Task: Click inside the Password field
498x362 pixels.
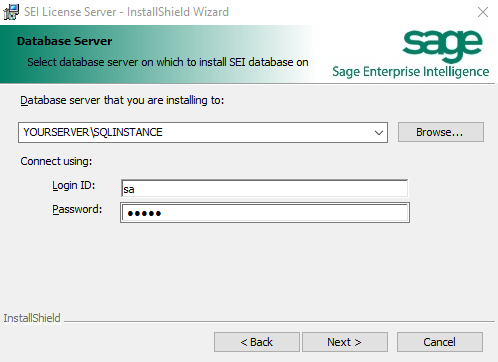Action: click(x=265, y=213)
